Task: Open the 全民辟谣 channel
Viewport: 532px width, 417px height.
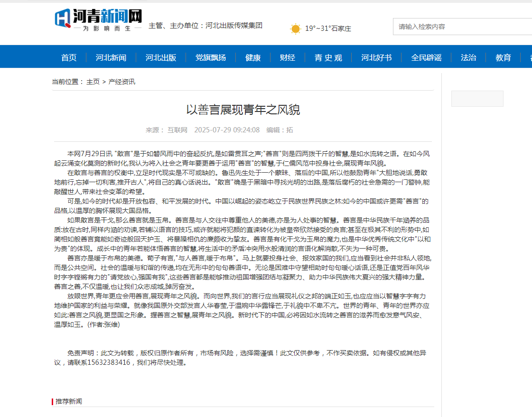Action: (x=426, y=57)
